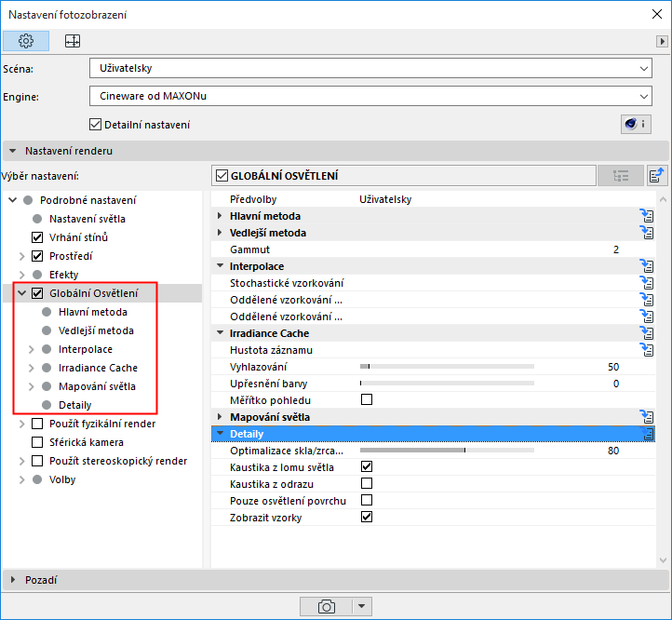The height and width of the screenshot is (620, 672).
Task: Open the settings gear tab
Action: pos(26,41)
